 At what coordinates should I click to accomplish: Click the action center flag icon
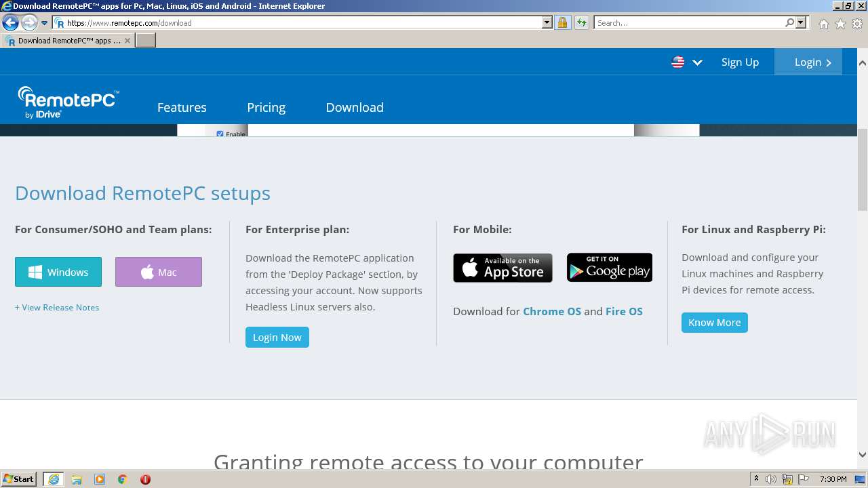[x=804, y=479]
